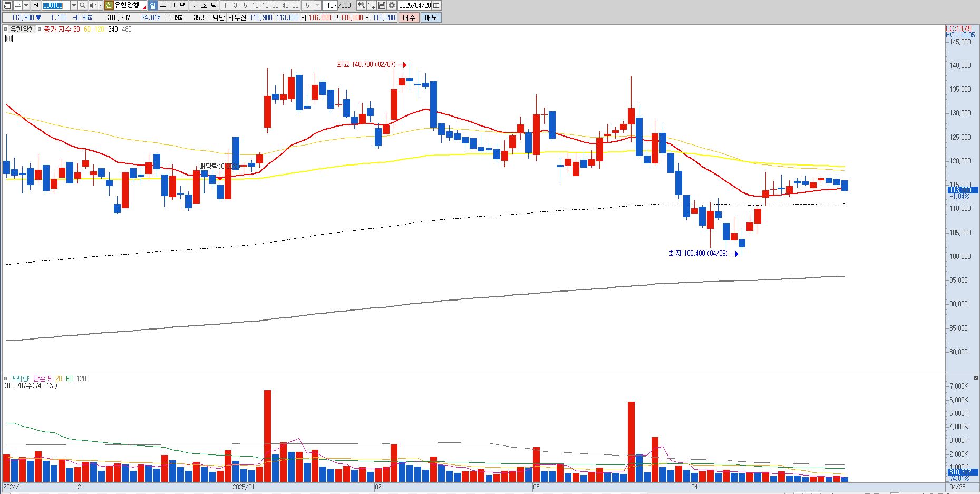Expand dropdown arrow next to speaker icon

100,5
